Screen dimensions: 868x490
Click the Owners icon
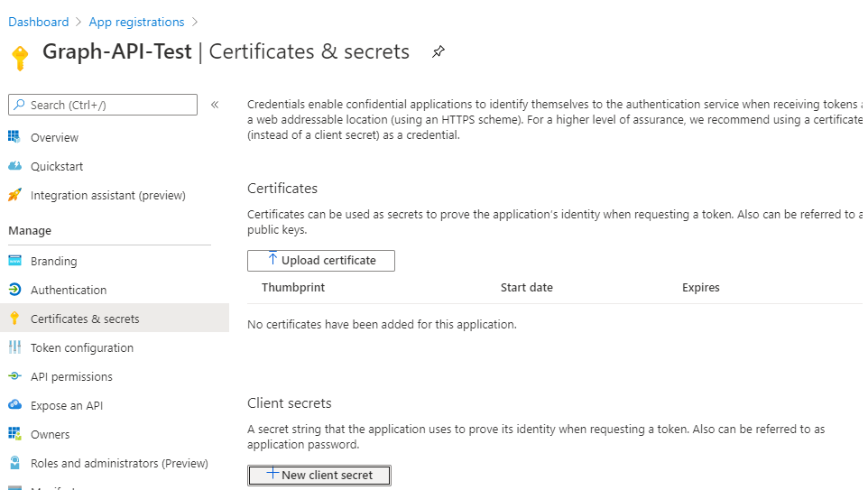pos(15,433)
